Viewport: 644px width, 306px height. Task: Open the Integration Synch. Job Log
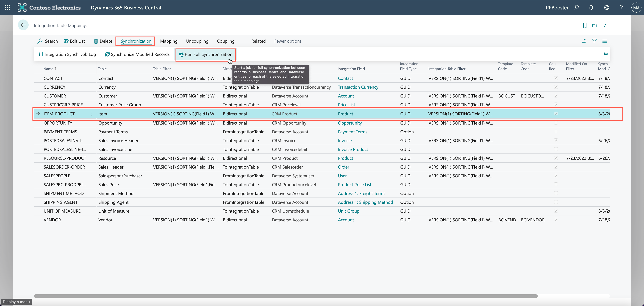point(67,54)
